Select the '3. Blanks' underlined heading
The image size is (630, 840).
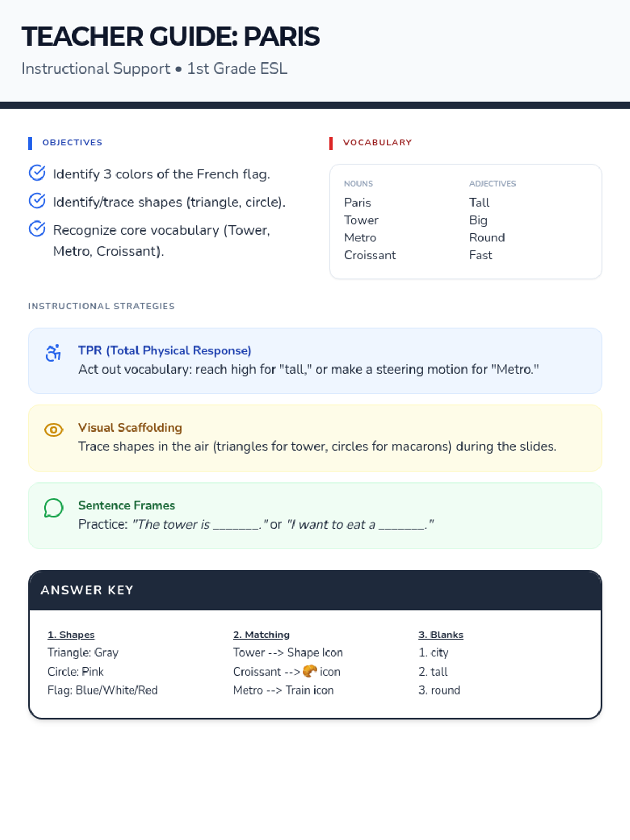click(441, 635)
